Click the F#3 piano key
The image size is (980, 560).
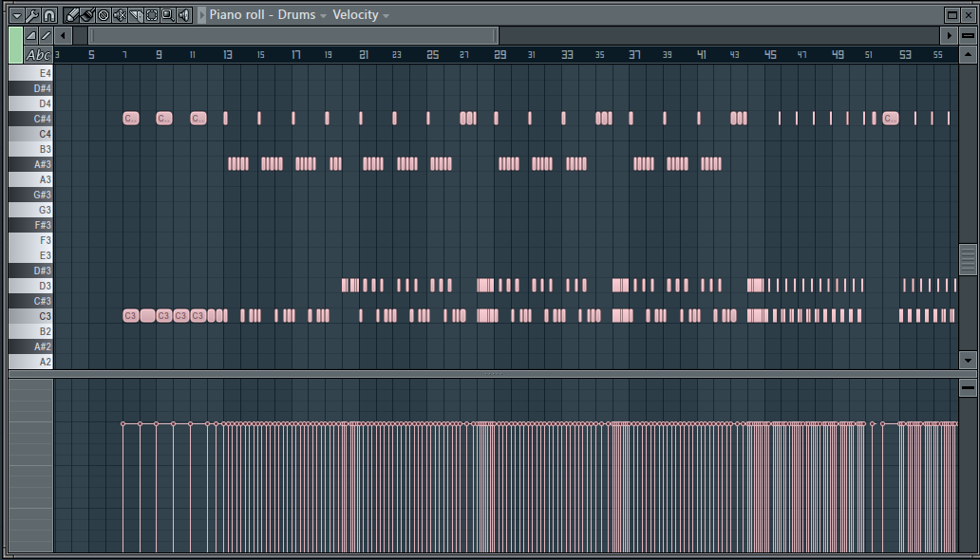tap(30, 225)
